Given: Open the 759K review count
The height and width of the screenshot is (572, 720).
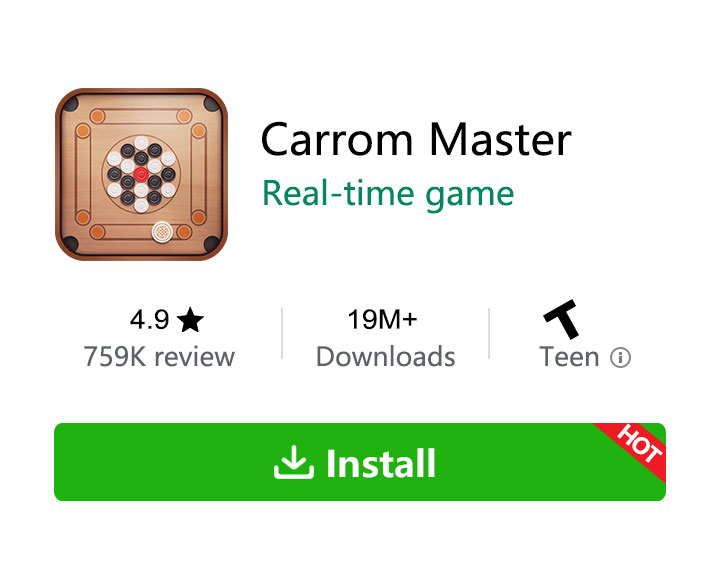Looking at the screenshot, I should point(159,357).
